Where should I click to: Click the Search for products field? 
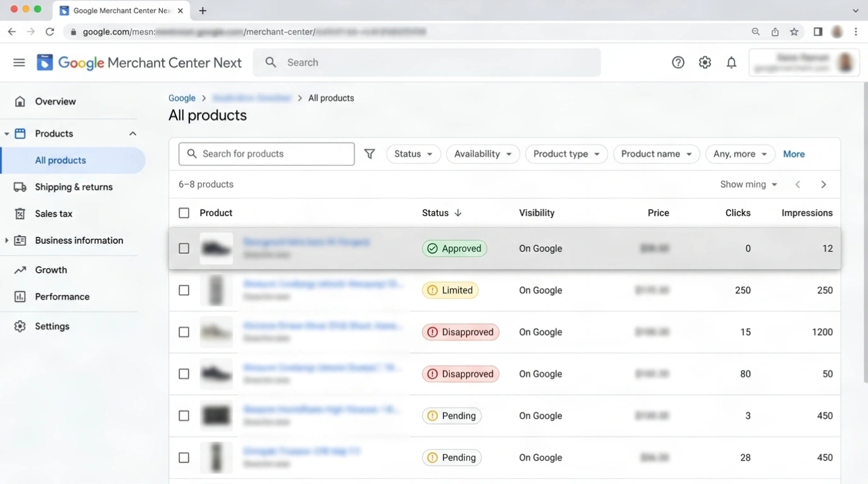[266, 154]
